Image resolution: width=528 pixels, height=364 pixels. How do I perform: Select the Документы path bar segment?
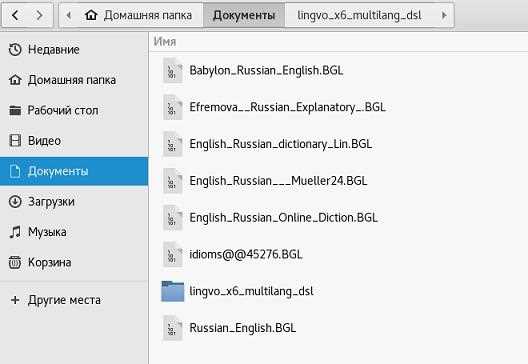point(244,15)
